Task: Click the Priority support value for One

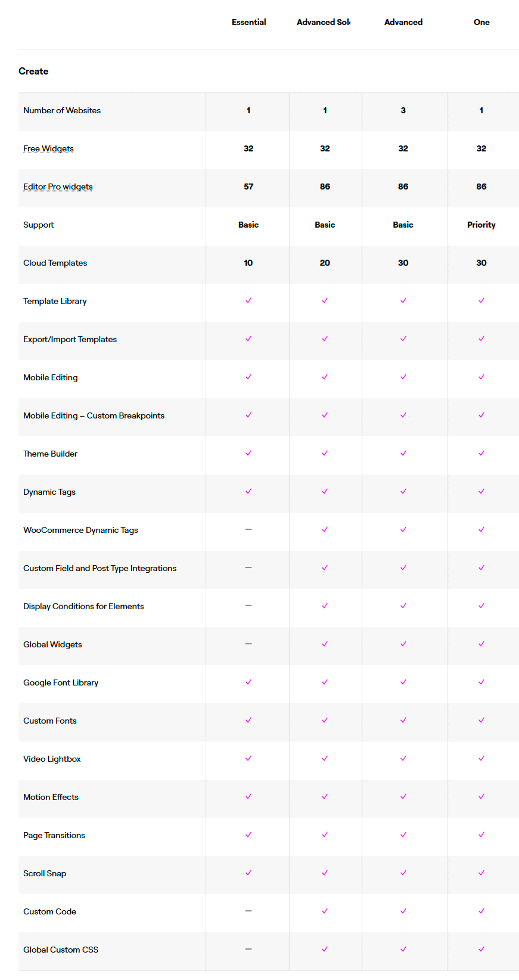Action: pos(481,225)
